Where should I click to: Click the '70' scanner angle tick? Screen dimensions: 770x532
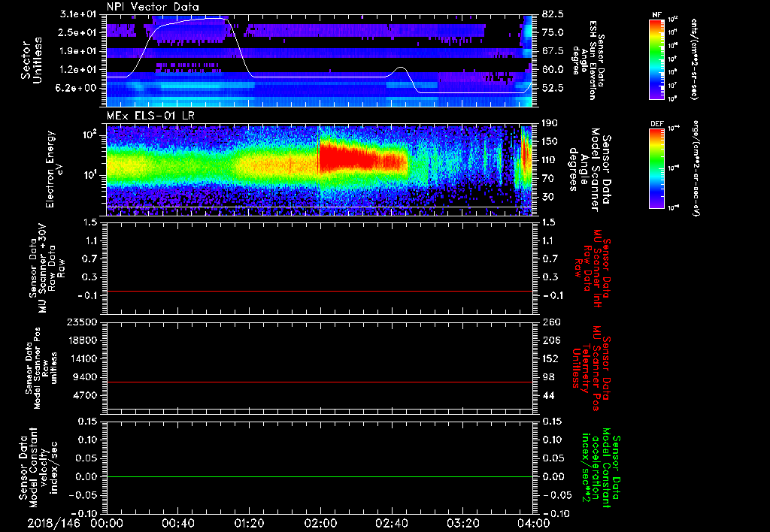(548, 179)
